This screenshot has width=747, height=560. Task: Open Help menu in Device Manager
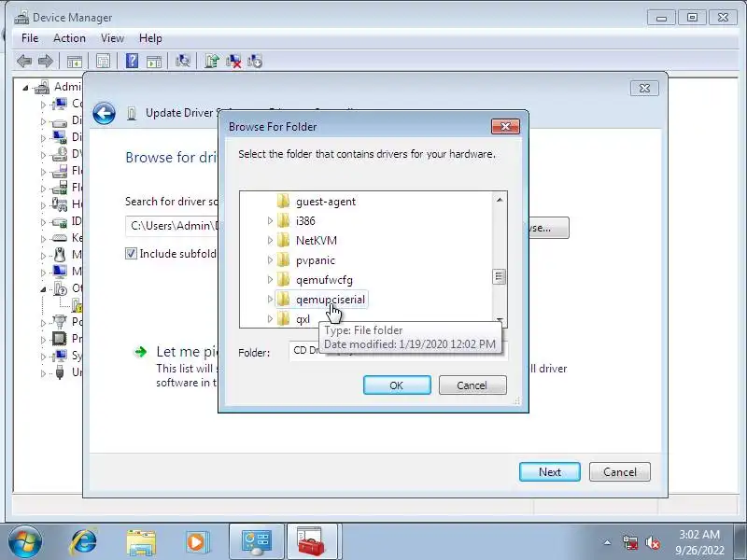pos(150,38)
